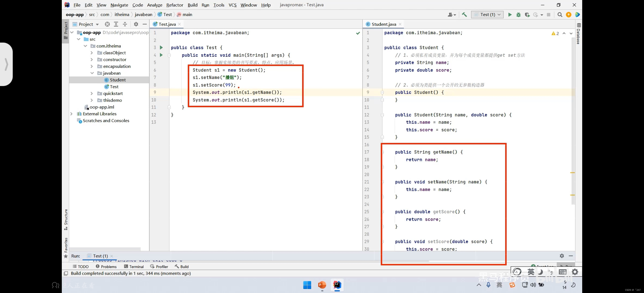This screenshot has width=644, height=293.
Task: Click run gutter arrow beside main method
Action: (x=161, y=55)
